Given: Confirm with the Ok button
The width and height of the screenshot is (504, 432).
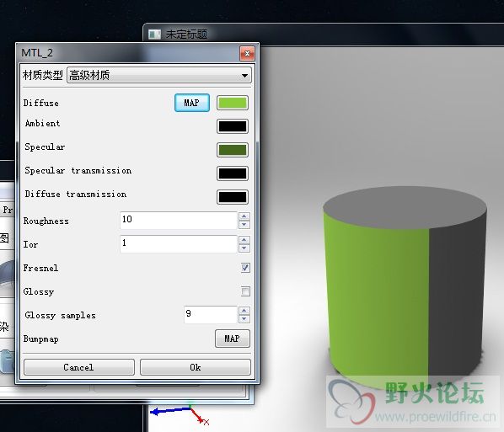Looking at the screenshot, I should click(195, 367).
